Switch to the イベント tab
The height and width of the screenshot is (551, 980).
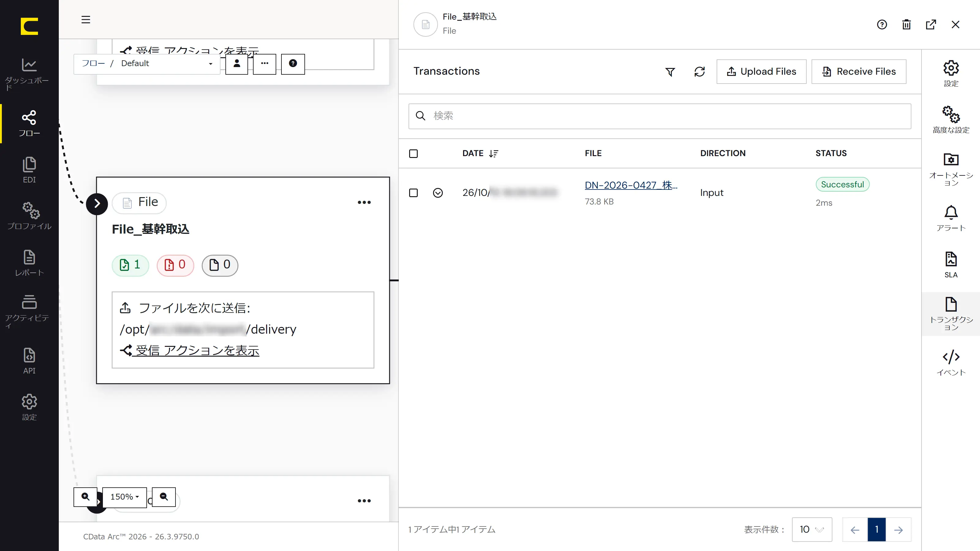click(951, 363)
